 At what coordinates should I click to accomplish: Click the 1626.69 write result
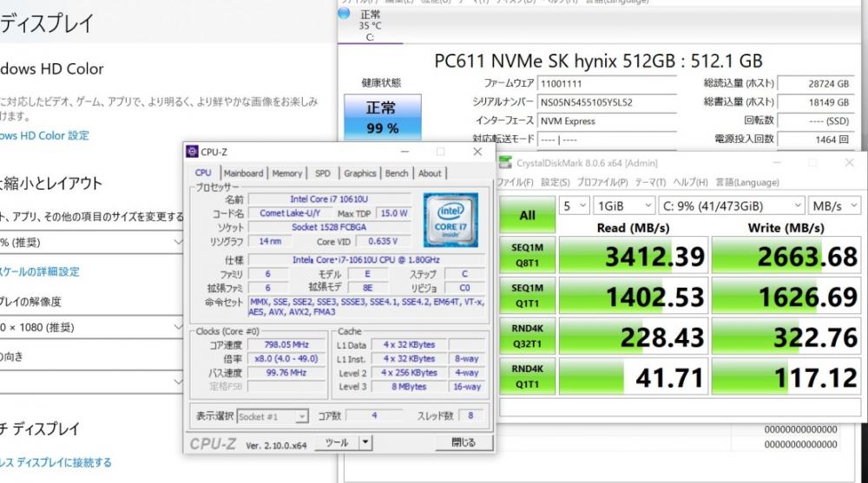tap(786, 296)
